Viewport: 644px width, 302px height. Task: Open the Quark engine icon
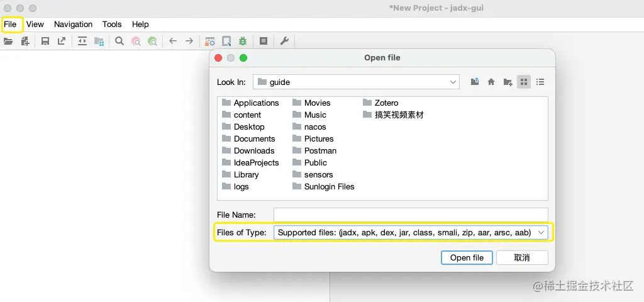click(226, 41)
